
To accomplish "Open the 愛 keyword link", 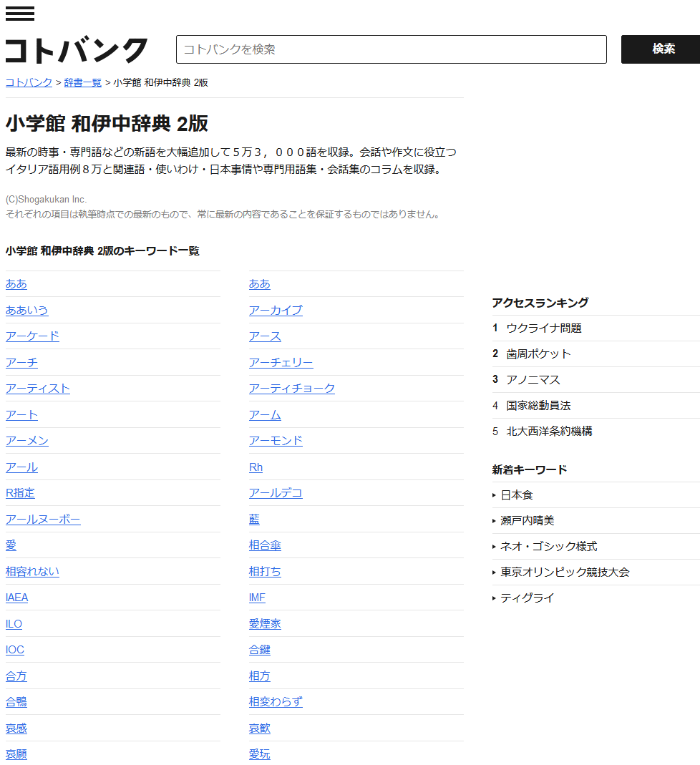I will [x=11, y=545].
